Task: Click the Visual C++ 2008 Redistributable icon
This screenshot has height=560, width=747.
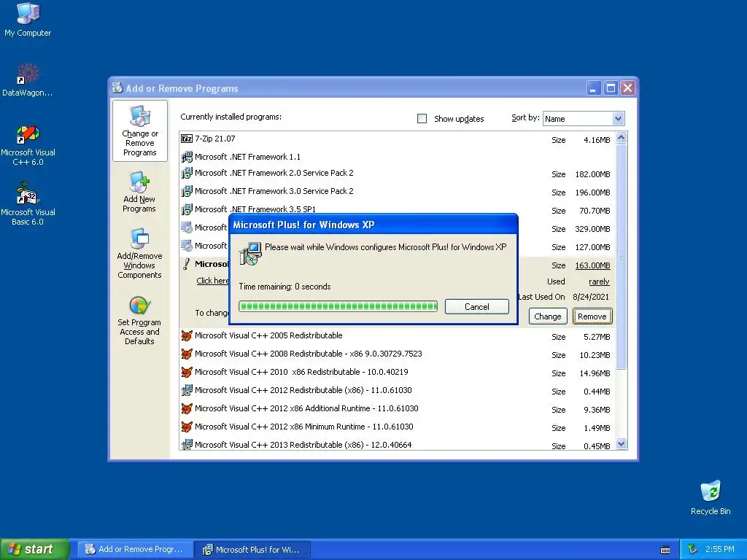Action: coord(187,354)
